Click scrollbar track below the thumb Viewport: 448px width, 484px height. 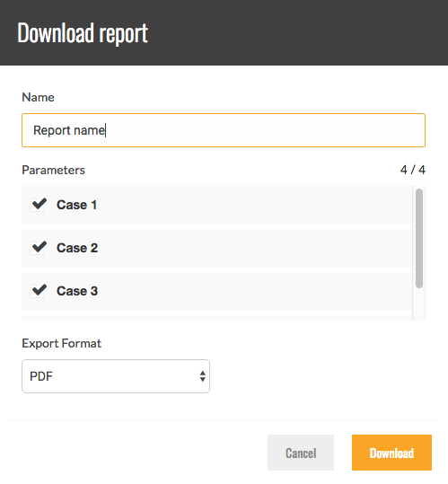(419, 304)
